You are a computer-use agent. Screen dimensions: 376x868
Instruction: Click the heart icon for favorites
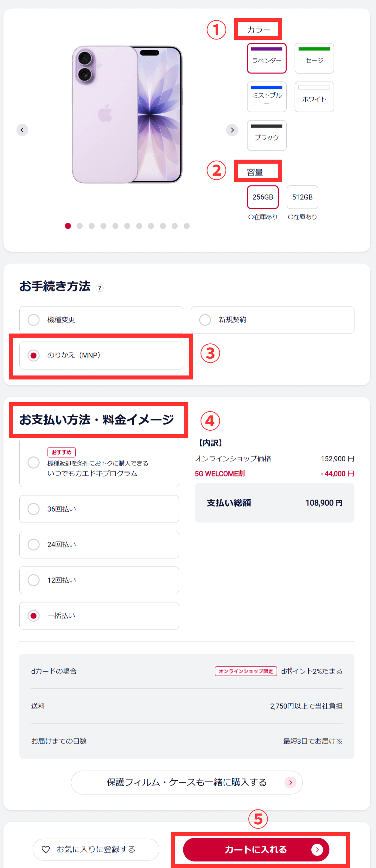pos(46,849)
